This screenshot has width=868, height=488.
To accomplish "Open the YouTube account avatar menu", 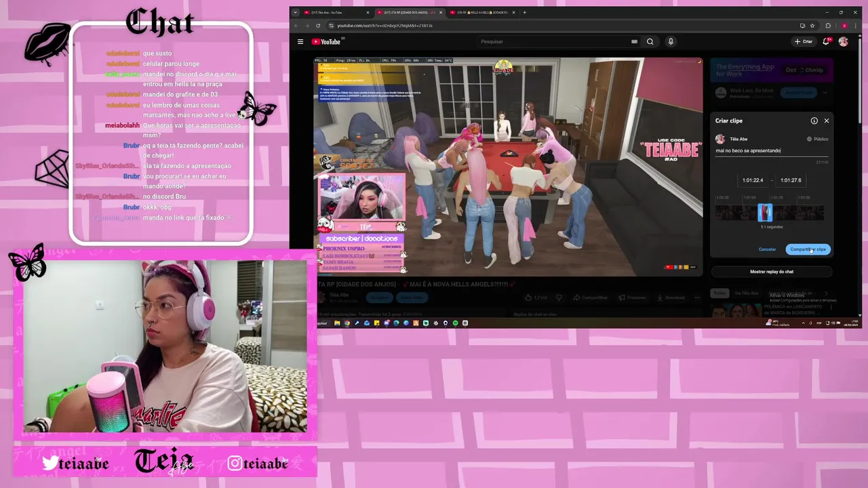I will click(x=843, y=41).
